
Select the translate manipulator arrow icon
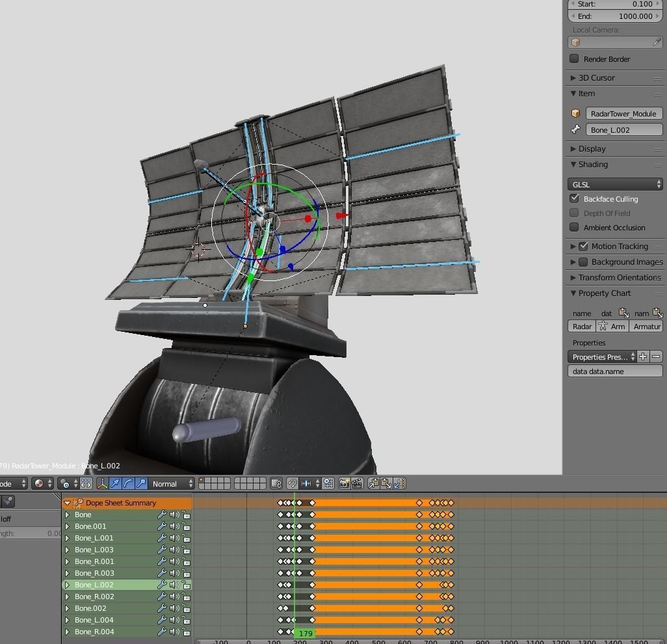[115, 483]
